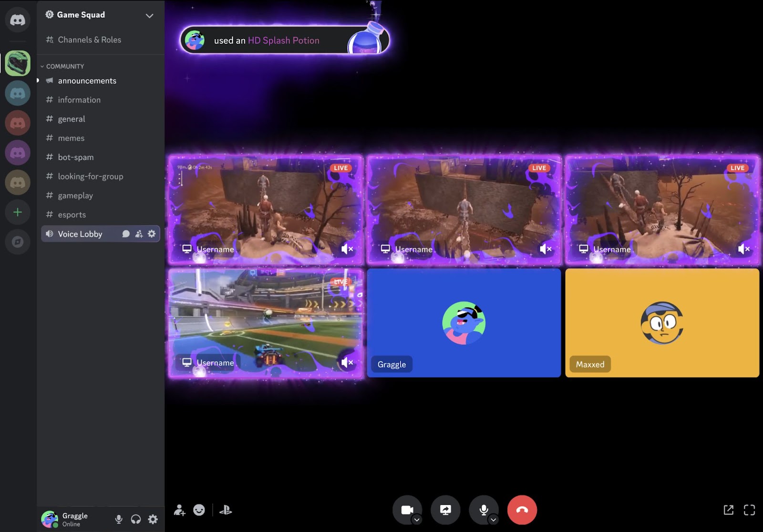Disconnect from the voice call
The image size is (763, 532).
pos(522,510)
